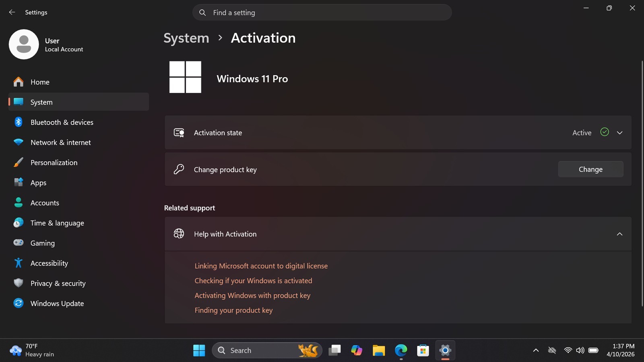Open Bluetooth & devices settings
Screen dimensions: 644x362
78,122
